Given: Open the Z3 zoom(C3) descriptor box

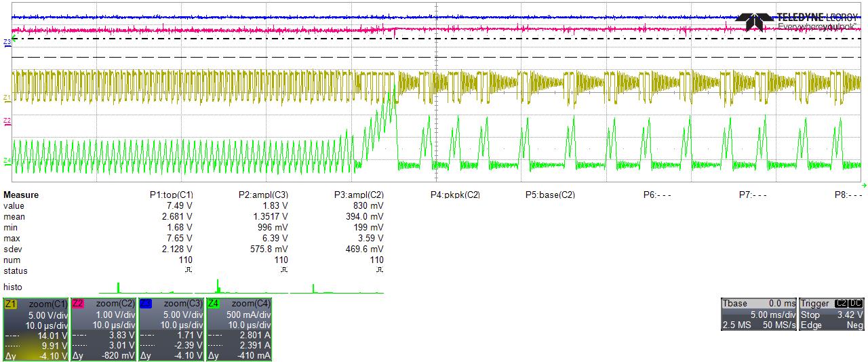Looking at the screenshot, I should click(172, 329).
